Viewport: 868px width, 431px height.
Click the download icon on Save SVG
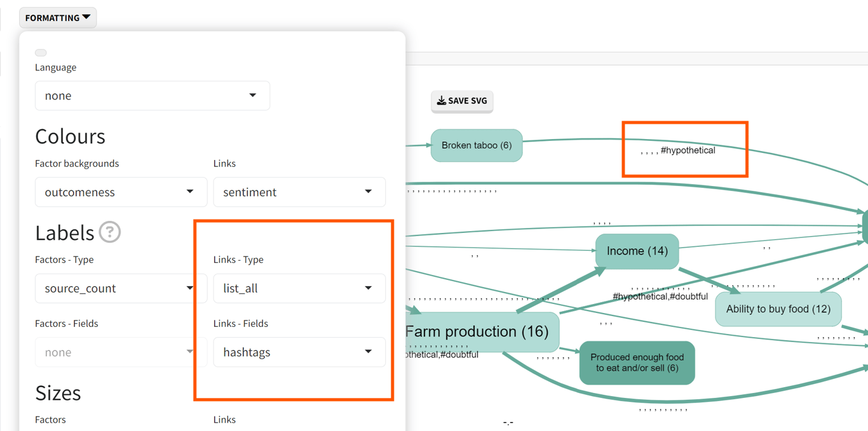441,101
